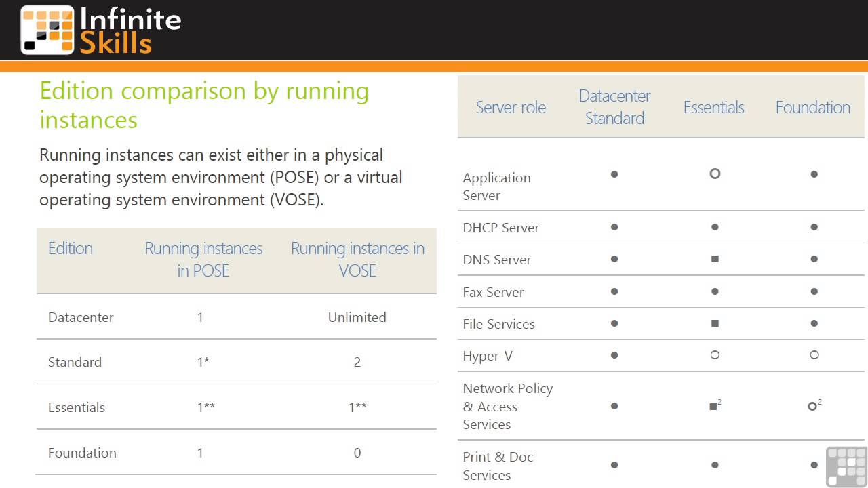The image size is (868, 488).
Task: Click the Hyper-V Datacenter filled dot
Action: click(614, 354)
